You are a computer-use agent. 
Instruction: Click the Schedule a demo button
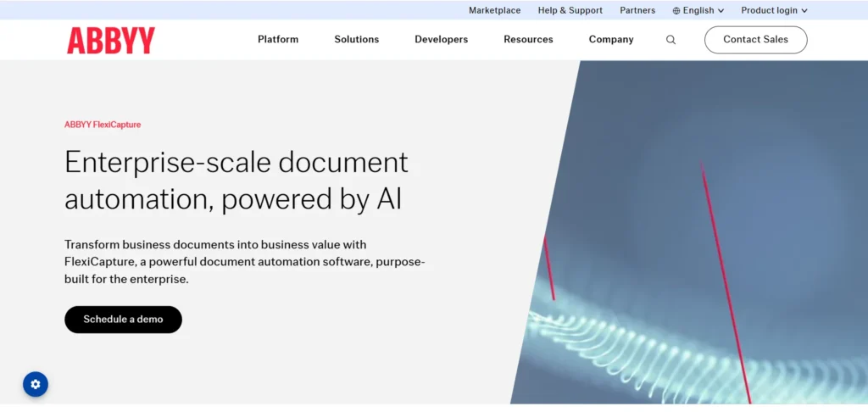click(123, 320)
